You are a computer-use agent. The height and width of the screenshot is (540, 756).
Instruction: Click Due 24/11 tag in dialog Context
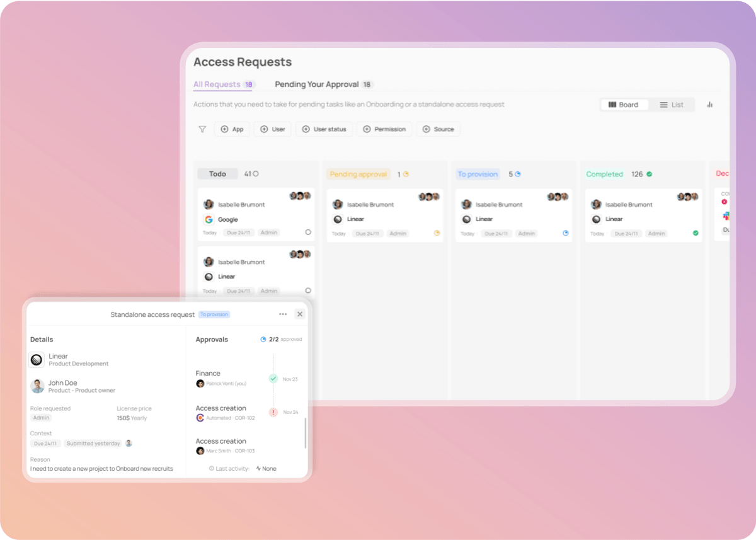pos(45,444)
